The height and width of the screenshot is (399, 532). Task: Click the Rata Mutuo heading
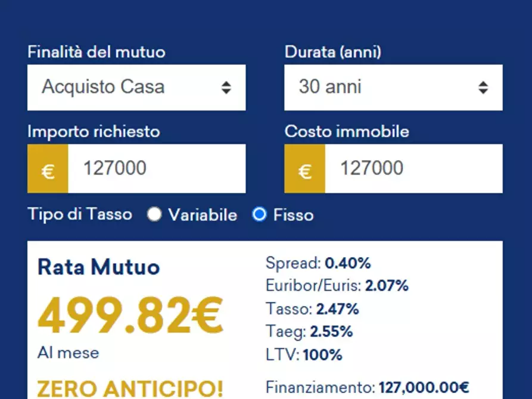click(99, 267)
